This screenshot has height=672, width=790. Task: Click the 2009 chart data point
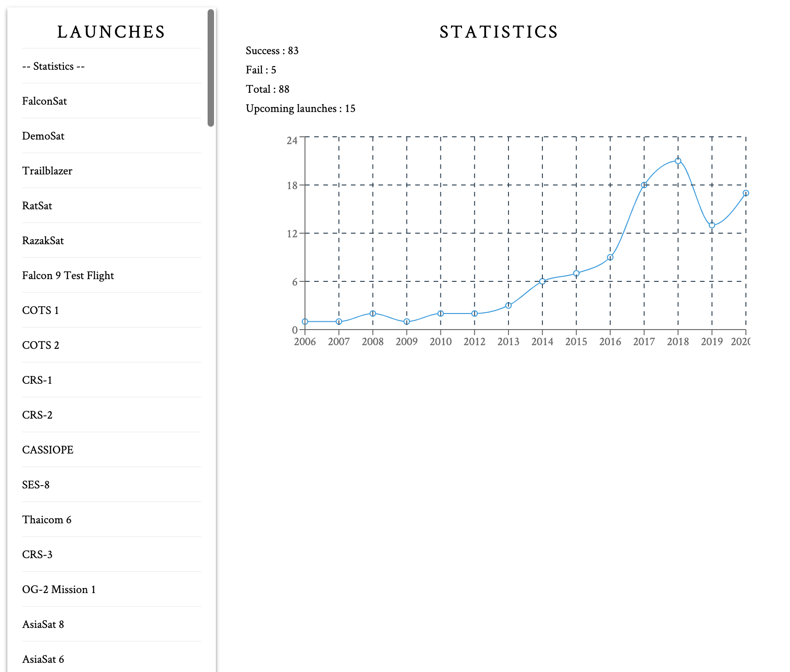406,322
